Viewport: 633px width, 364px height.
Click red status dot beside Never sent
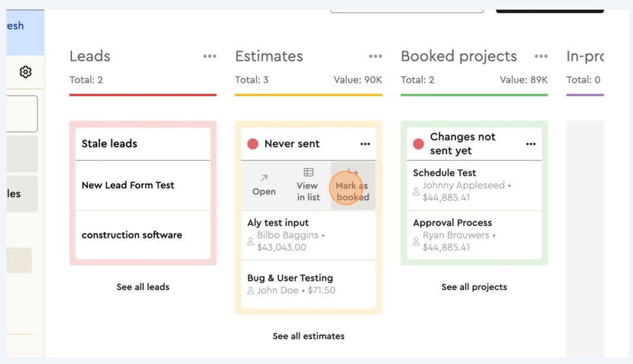click(253, 144)
